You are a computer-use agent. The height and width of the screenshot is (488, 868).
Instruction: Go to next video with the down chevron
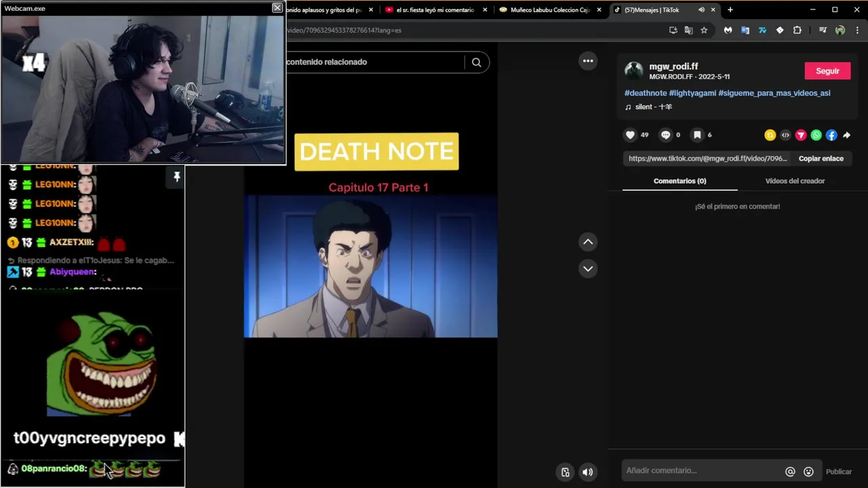[588, 269]
